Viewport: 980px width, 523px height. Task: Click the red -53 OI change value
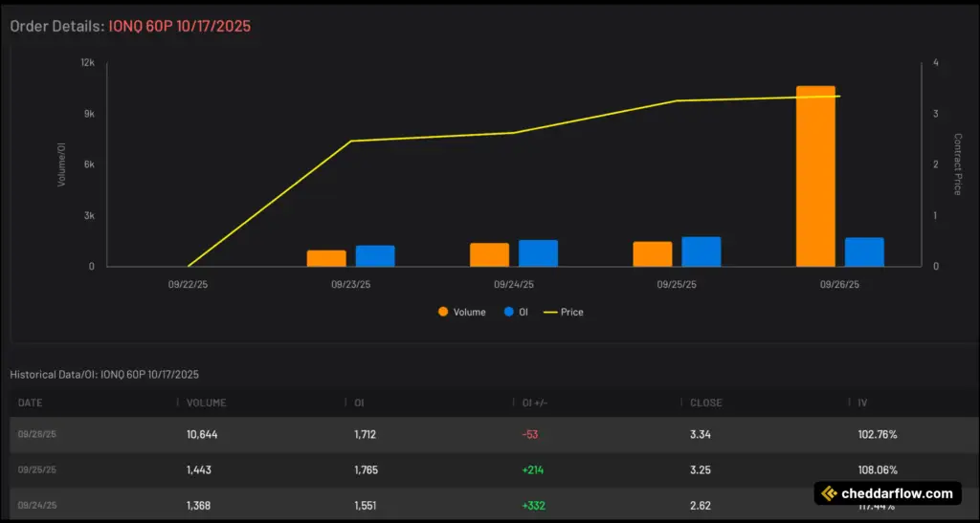(530, 434)
